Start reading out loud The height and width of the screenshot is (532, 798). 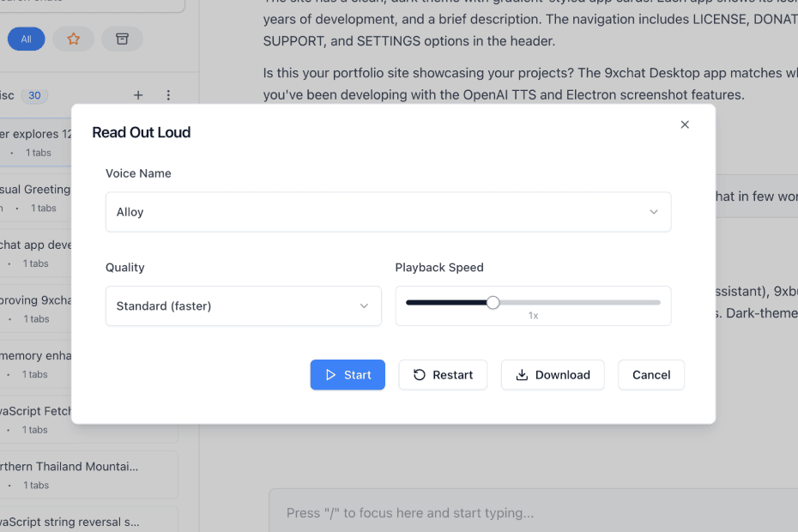(348, 375)
